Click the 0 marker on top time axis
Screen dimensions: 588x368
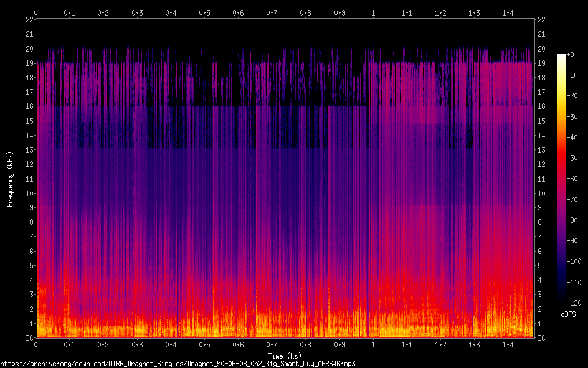pos(36,12)
